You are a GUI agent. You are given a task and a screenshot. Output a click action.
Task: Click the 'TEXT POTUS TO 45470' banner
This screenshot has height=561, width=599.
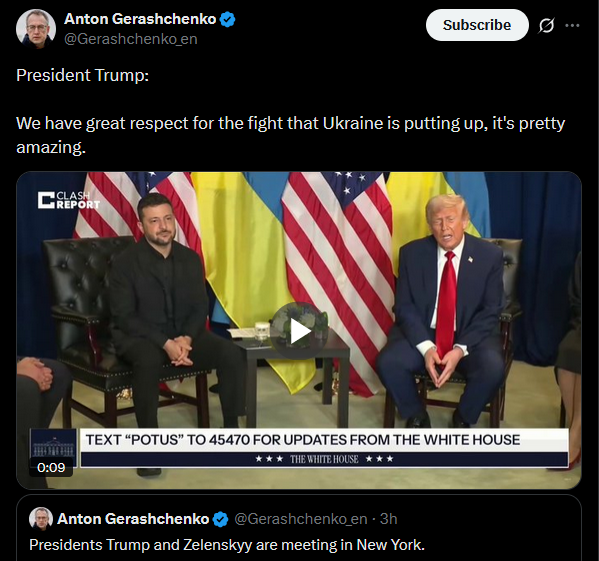click(x=303, y=440)
